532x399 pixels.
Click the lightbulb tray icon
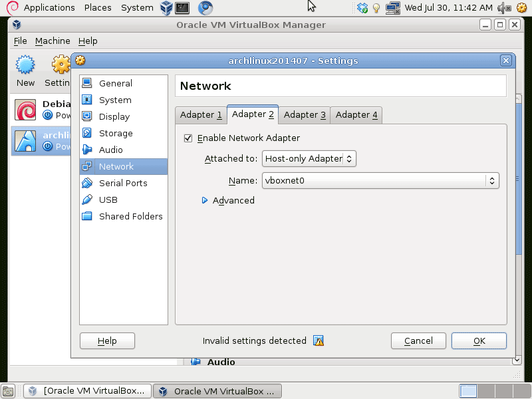(376, 8)
